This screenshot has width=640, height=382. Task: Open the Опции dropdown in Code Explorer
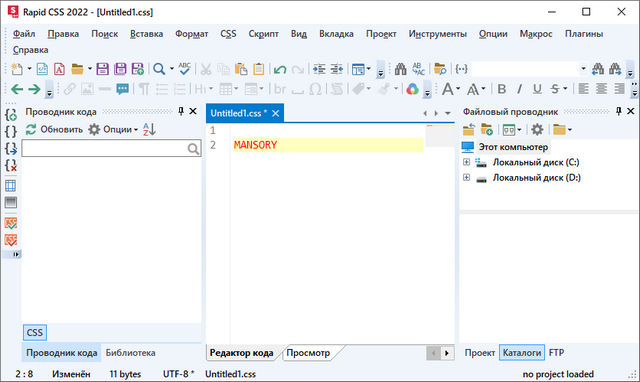pyautogui.click(x=113, y=129)
